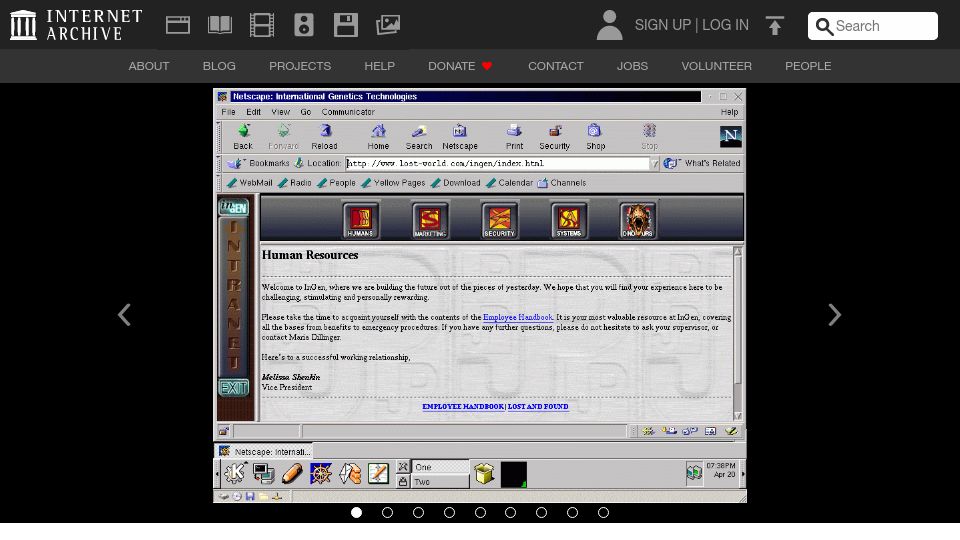Open the Internet Archive home logo
Image resolution: width=960 pixels, height=540 pixels.
click(77, 25)
